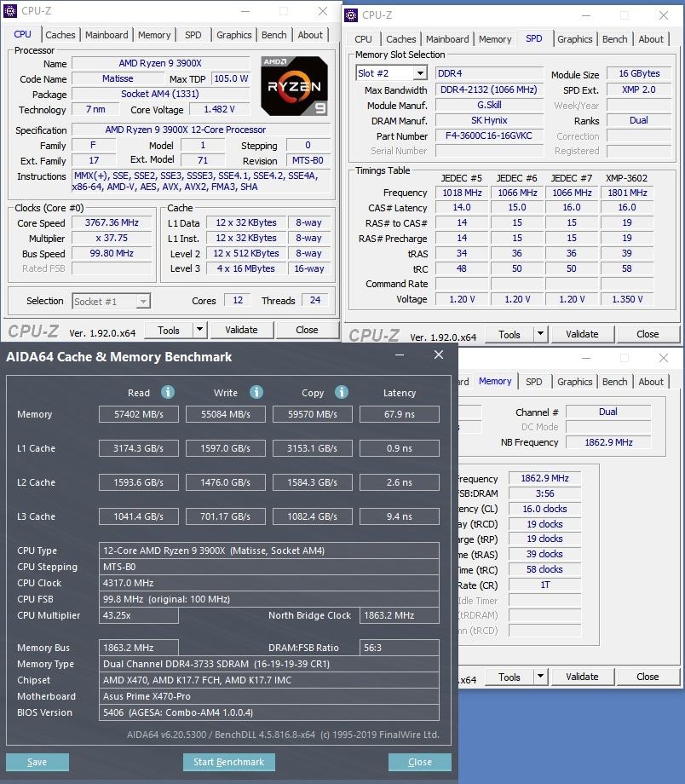Click Close button at bottom of AIDA64

tap(419, 762)
